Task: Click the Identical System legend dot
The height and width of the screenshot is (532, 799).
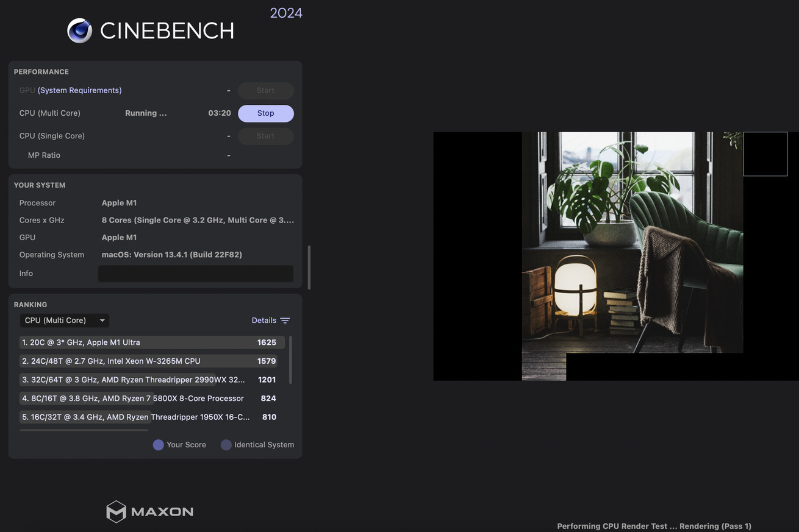Action: coord(226,445)
